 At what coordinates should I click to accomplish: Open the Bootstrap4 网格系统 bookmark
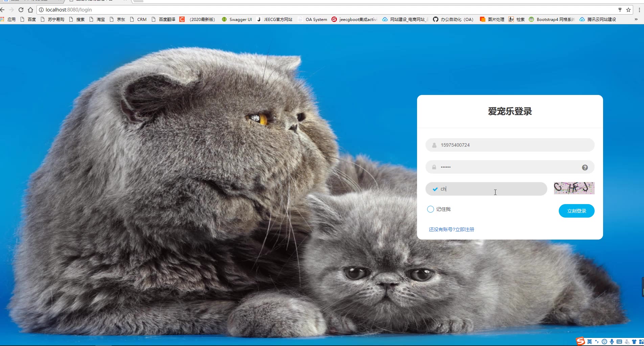coord(552,19)
